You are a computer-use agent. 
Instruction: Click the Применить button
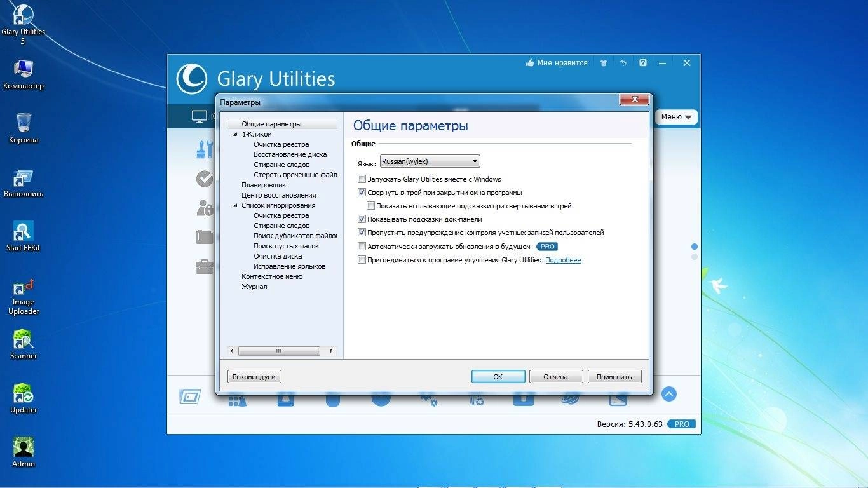pos(614,377)
